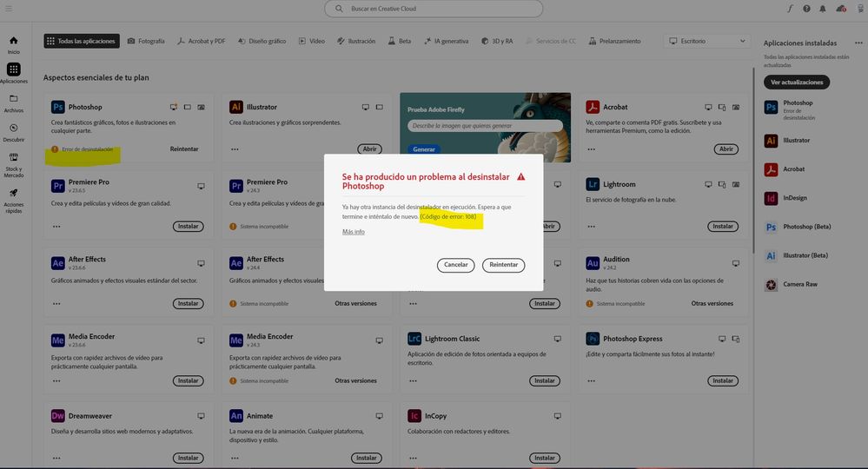This screenshot has width=868, height=469.
Task: Open the hamburger menu at top left
Action: [9, 9]
